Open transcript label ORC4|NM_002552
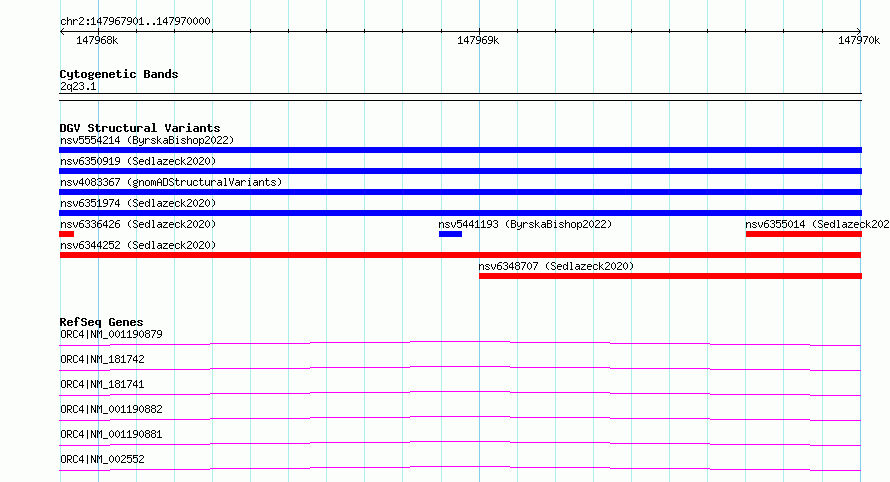The width and height of the screenshot is (890, 482). [102, 459]
